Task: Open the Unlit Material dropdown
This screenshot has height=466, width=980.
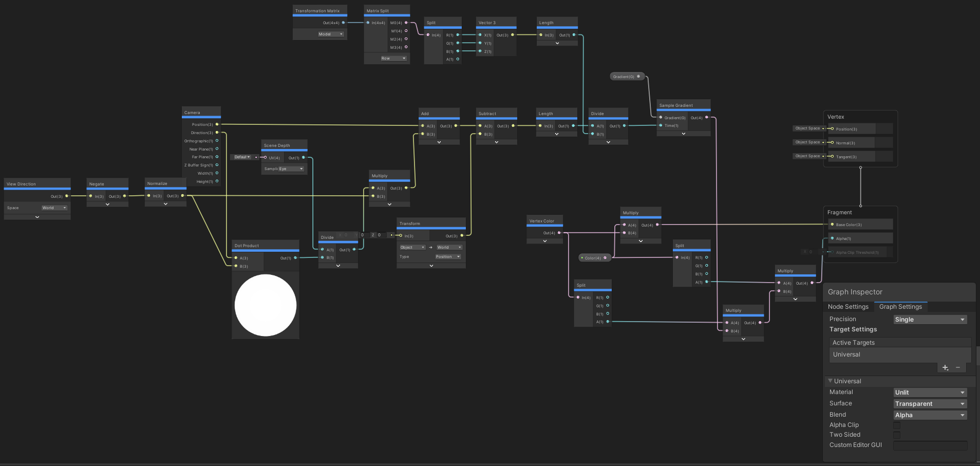Action: pos(929,392)
